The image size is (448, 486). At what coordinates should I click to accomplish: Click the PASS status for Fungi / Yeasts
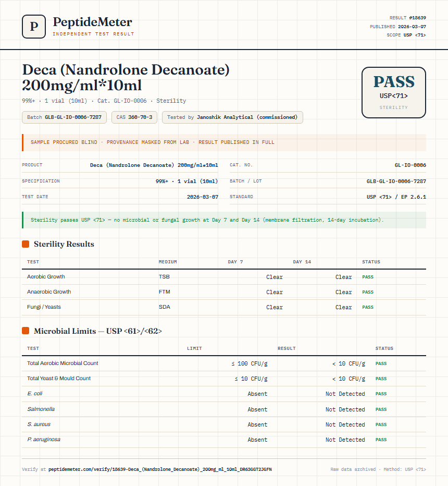coord(368,308)
